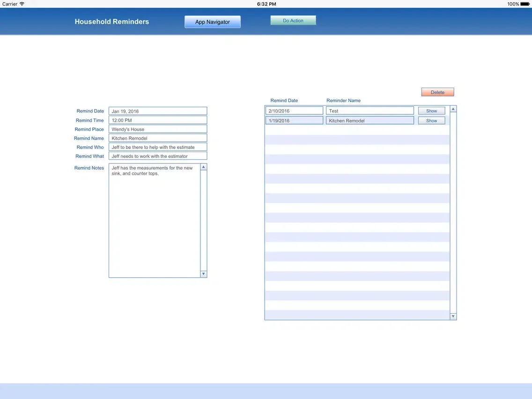This screenshot has width=532, height=399.
Task: Edit the Remind Who field
Action: tap(158, 147)
